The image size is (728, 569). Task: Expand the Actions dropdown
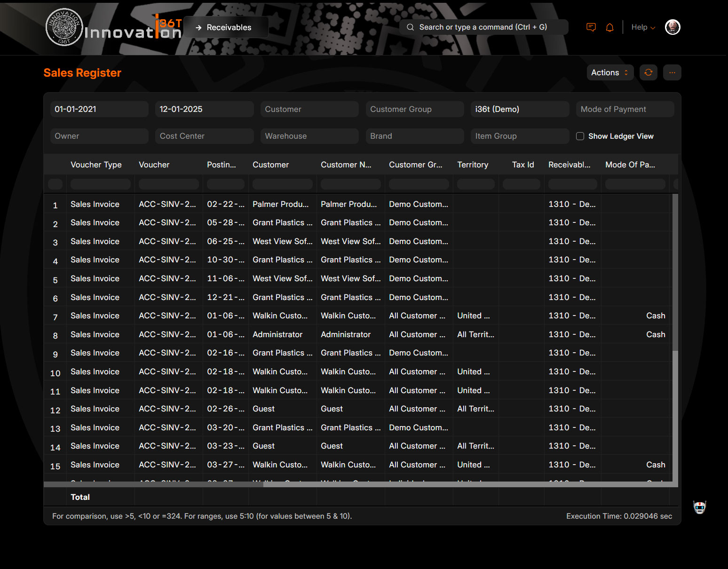(x=610, y=72)
